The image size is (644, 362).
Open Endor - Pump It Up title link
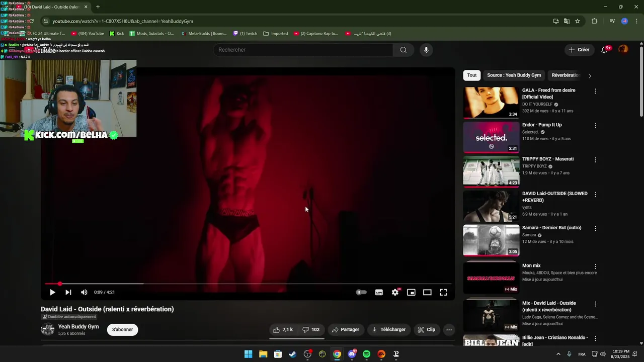tap(542, 125)
